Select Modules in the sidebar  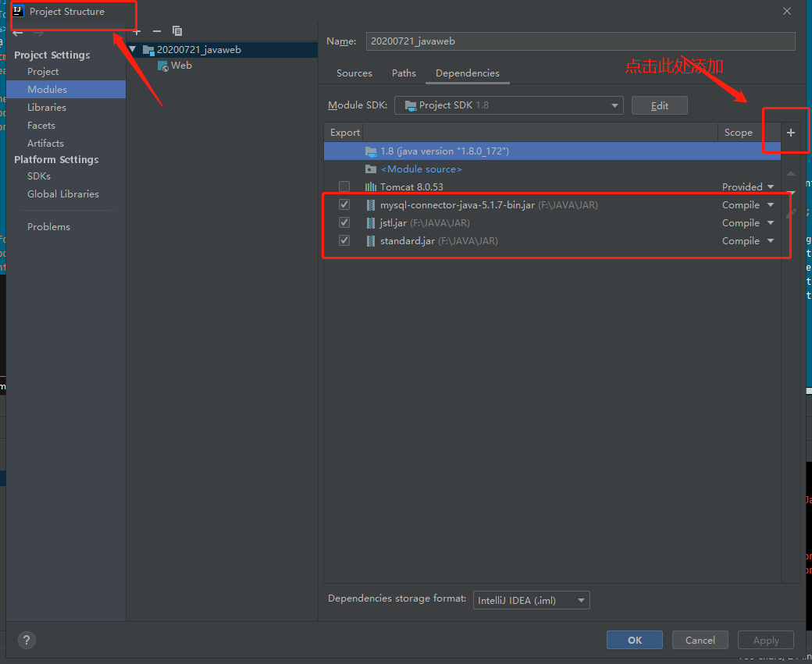coord(66,90)
